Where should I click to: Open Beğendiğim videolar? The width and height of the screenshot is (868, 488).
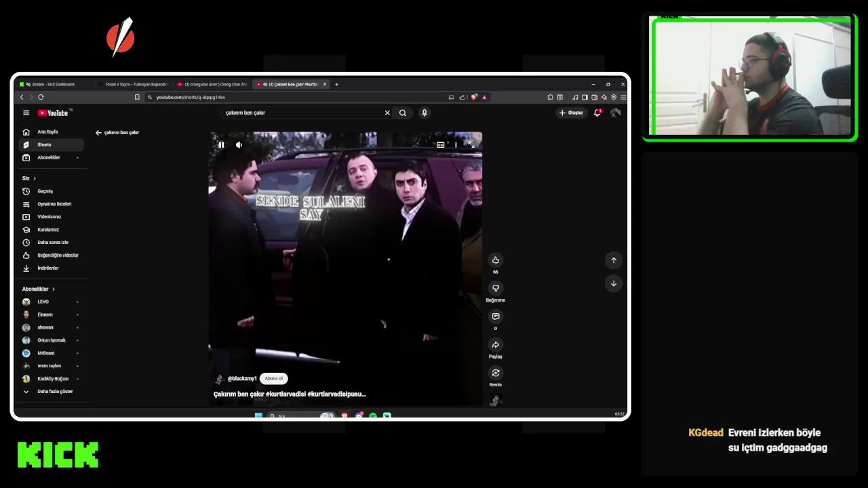52,256
